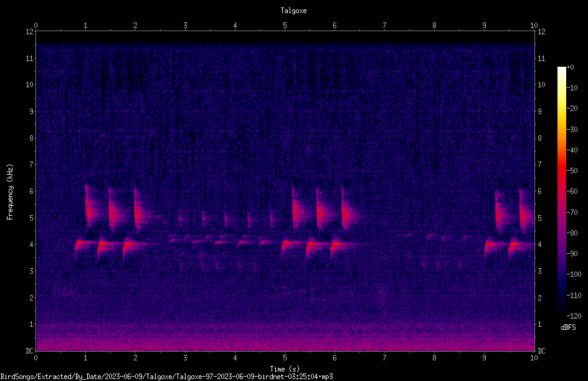The height and width of the screenshot is (381, 588).
Task: Click "3" on the left frequency axis
Action: tap(32, 271)
